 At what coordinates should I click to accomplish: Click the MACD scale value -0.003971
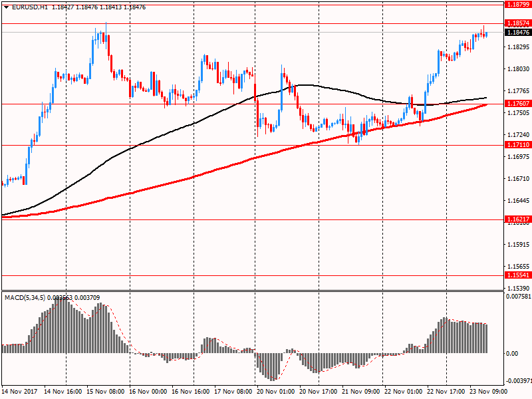(x=519, y=380)
